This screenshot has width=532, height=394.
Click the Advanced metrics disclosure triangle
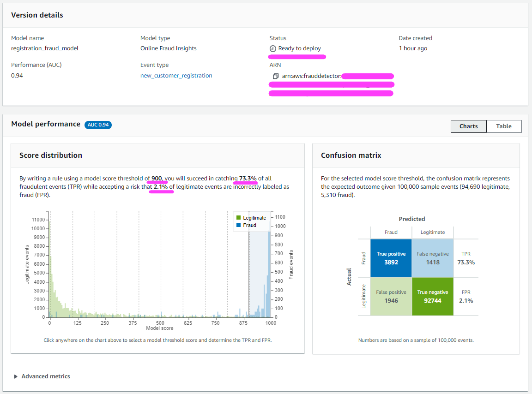pyautogui.click(x=16, y=376)
